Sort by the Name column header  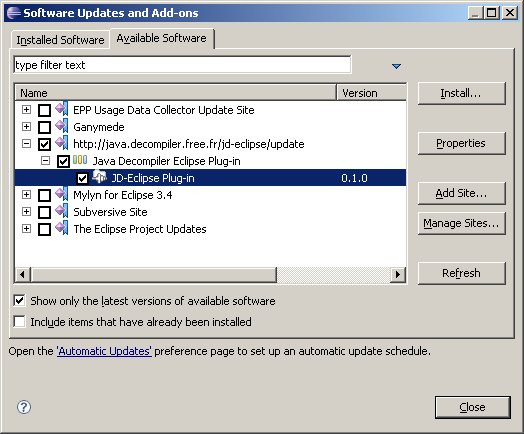tap(175, 93)
